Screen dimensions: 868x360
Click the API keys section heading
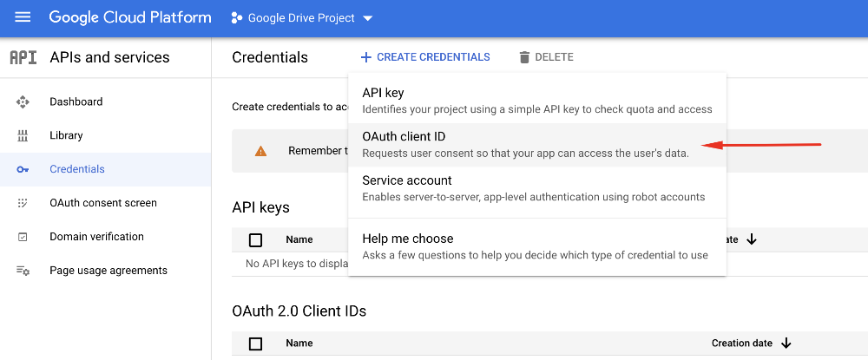pos(260,207)
